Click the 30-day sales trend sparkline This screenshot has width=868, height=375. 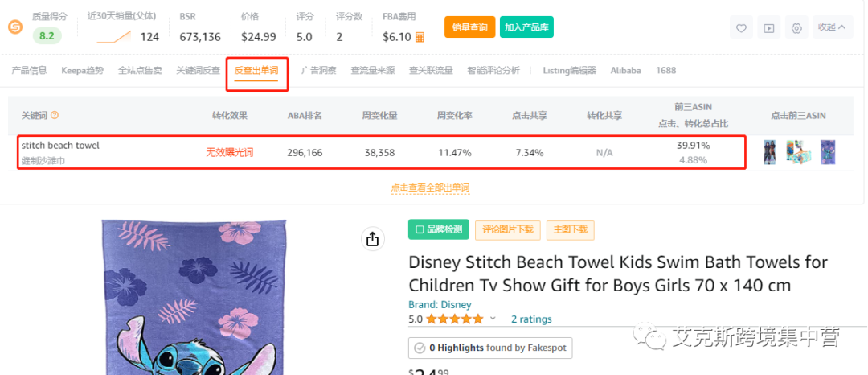click(x=114, y=37)
